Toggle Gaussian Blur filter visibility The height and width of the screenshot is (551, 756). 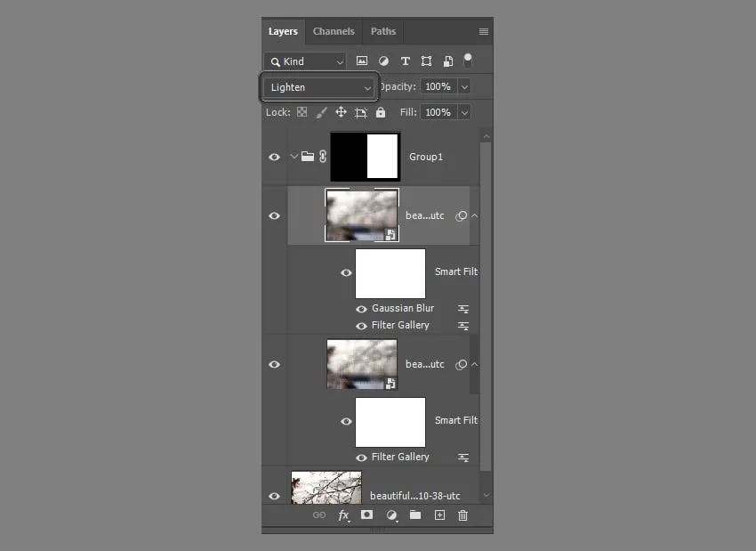[x=361, y=309]
